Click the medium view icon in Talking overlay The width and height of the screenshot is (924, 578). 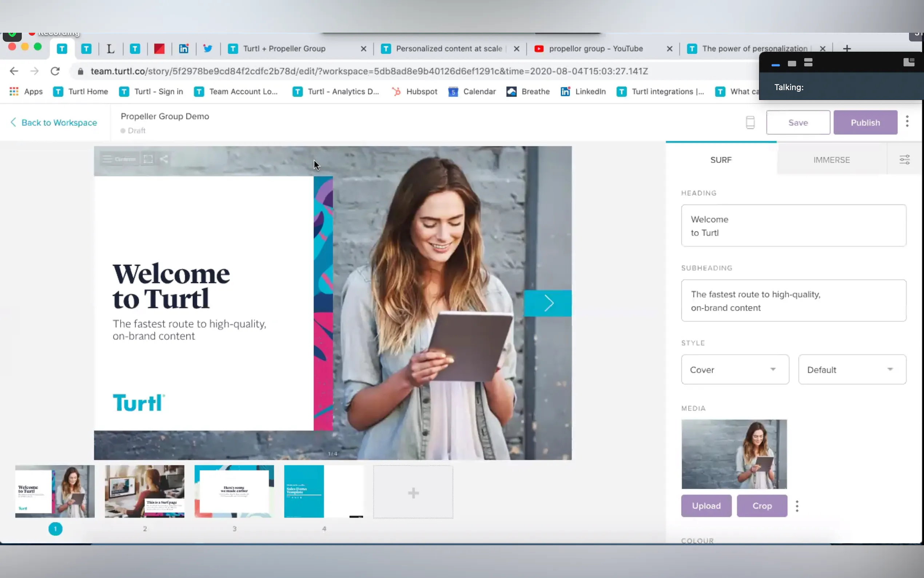792,63
